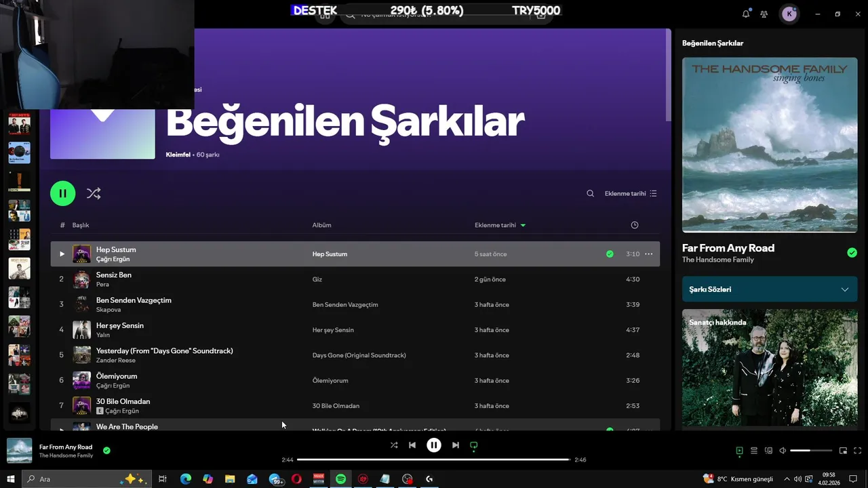
Task: Select the 30 Bile Olmadan track title
Action: (123, 401)
